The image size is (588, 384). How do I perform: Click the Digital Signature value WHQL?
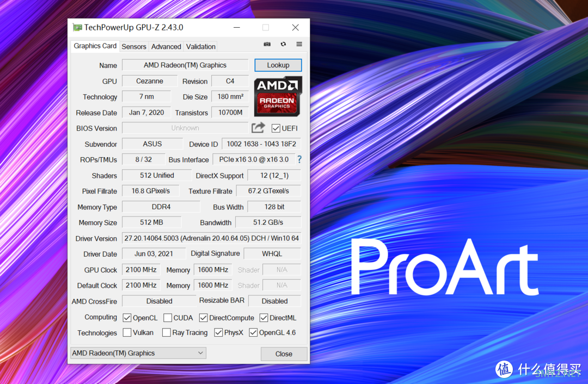point(272,253)
